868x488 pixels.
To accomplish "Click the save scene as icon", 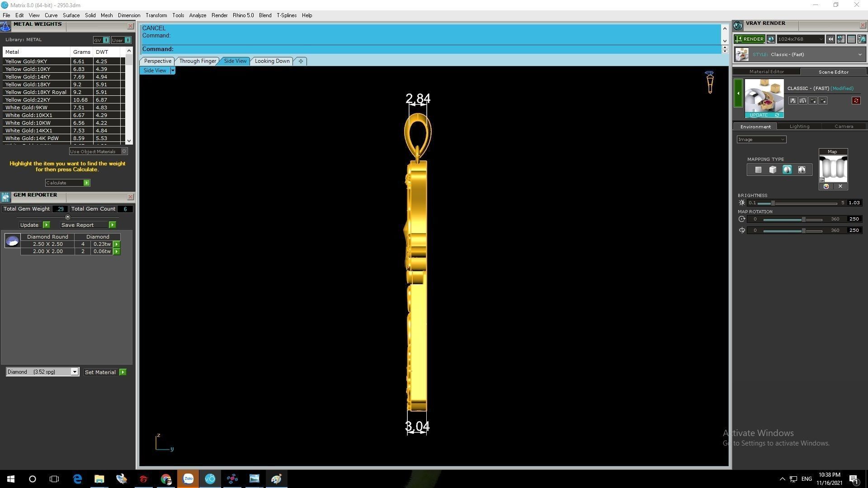I will pyautogui.click(x=802, y=101).
